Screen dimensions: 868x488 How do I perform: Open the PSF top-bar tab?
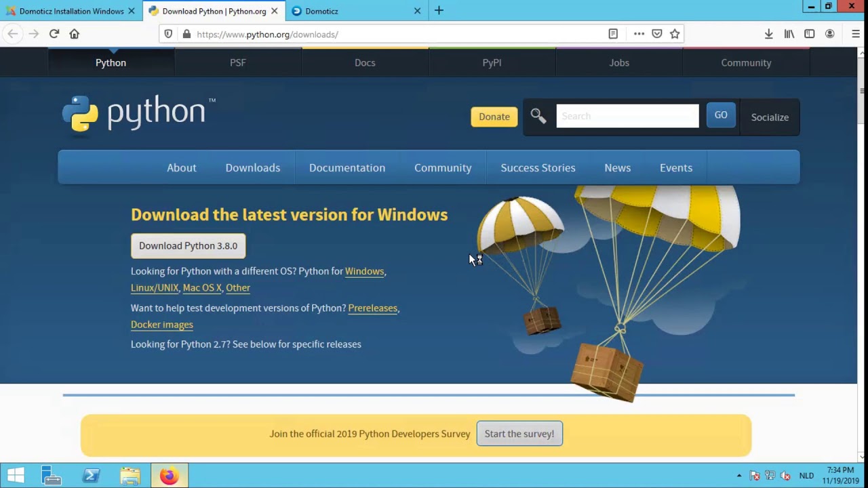[237, 62]
